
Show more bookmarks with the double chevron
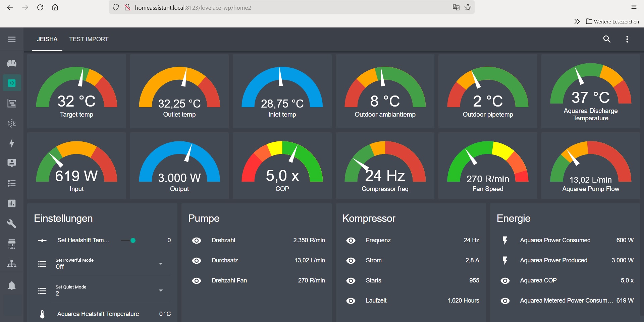tap(577, 21)
